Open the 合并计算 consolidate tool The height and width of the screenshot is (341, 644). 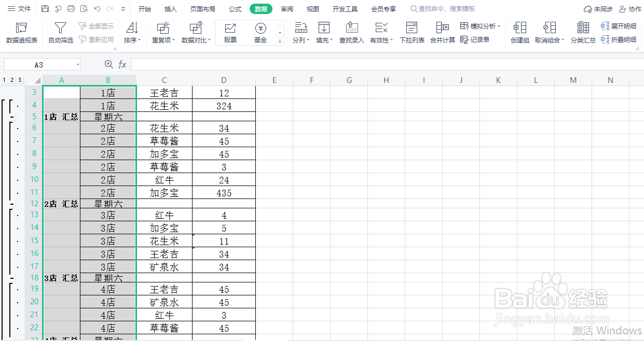(x=443, y=33)
